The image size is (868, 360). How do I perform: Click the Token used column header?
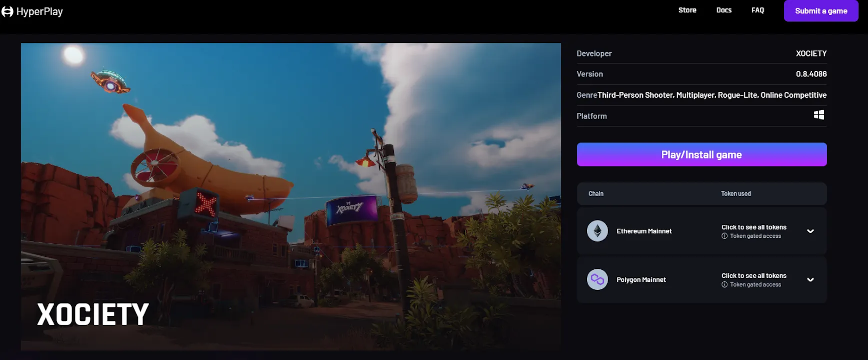[736, 194]
